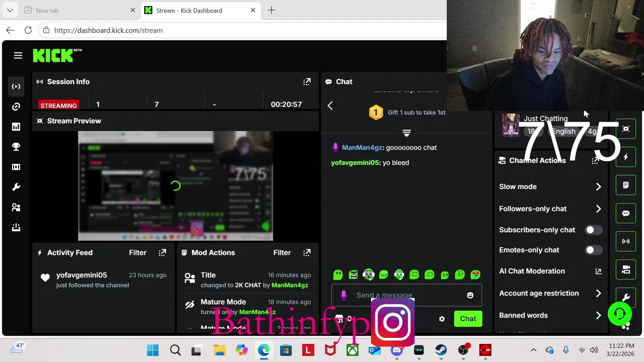Click yofavgemini05 in Activity Feed
Screen dimensions: 644x362
(x=82, y=275)
